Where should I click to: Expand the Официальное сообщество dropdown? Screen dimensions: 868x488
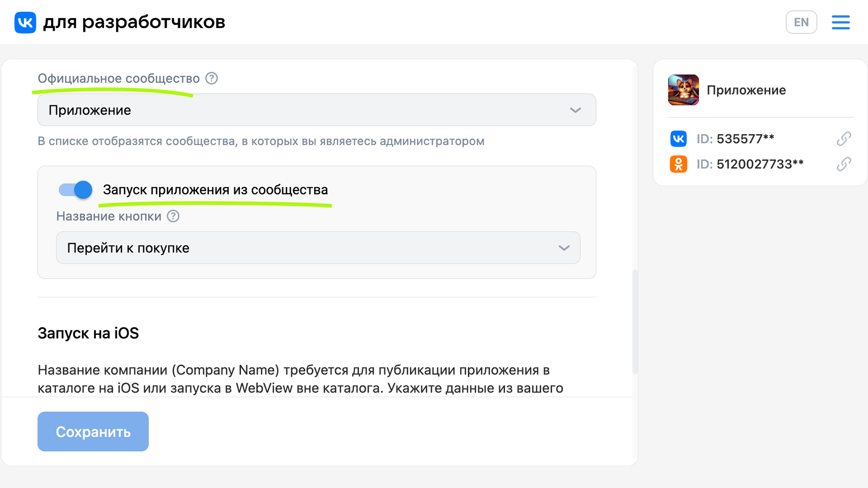317,110
